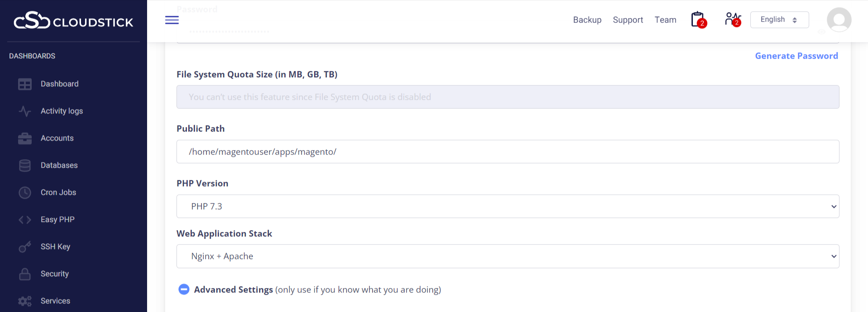Toggle the hamburger sidebar menu

[x=172, y=20]
